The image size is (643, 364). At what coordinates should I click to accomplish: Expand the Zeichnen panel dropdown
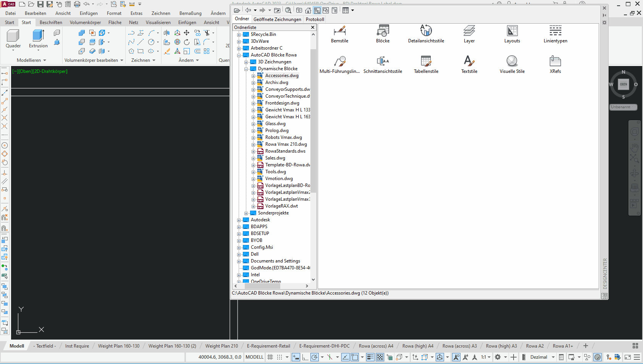[x=154, y=60]
